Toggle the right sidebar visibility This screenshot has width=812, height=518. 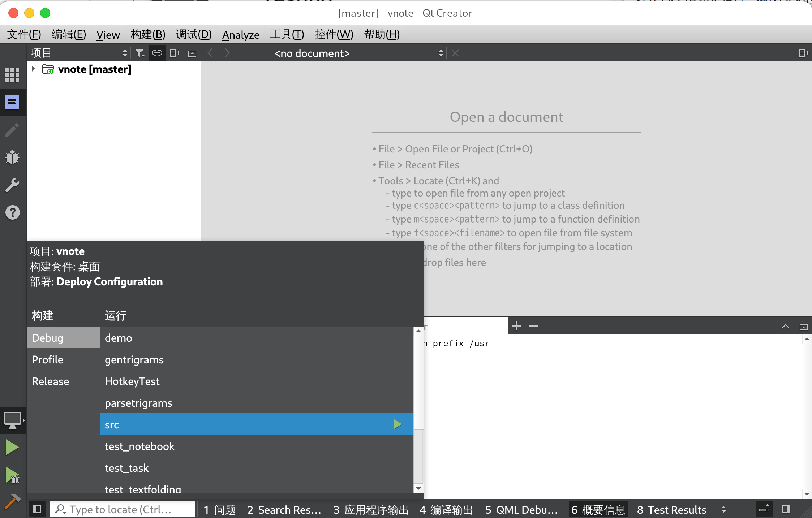pos(787,509)
